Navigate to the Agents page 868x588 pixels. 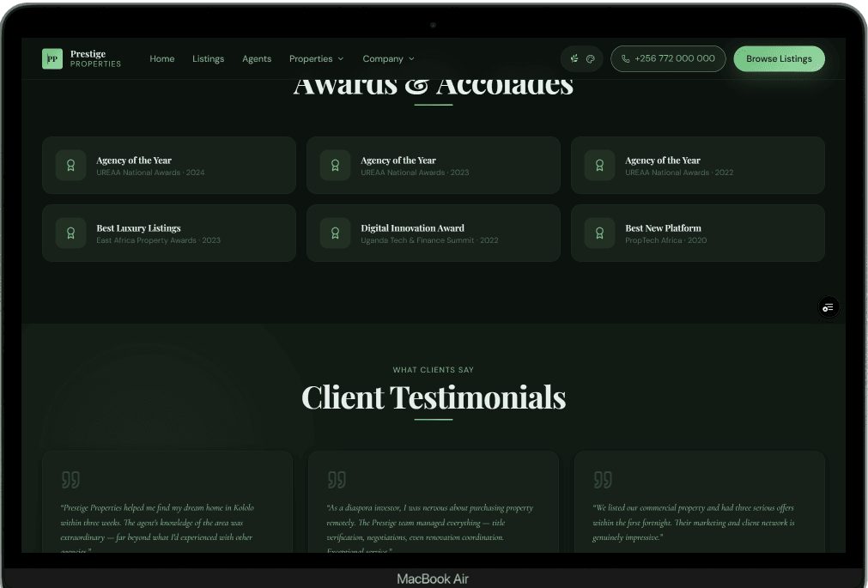[x=257, y=59]
